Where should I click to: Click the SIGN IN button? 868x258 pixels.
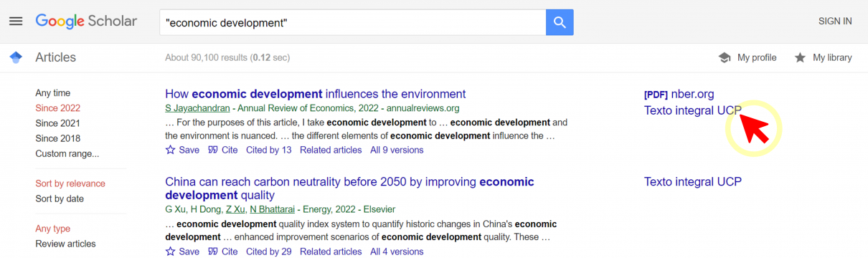tap(835, 21)
